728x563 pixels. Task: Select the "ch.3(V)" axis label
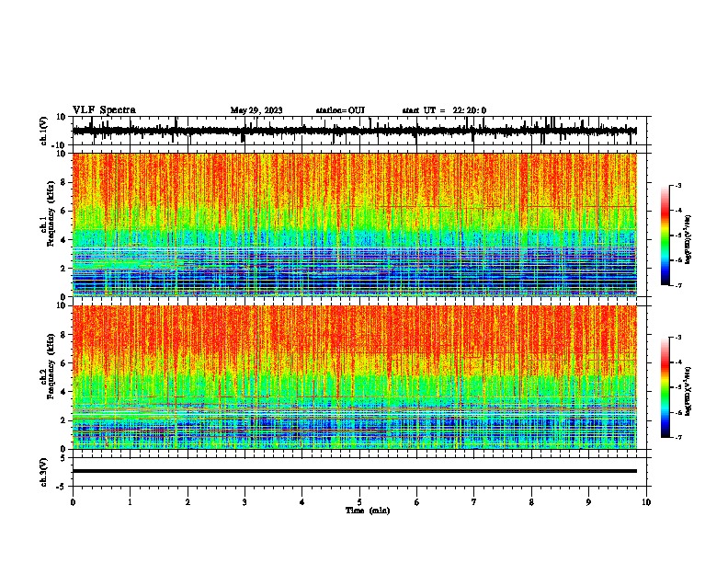click(x=44, y=472)
